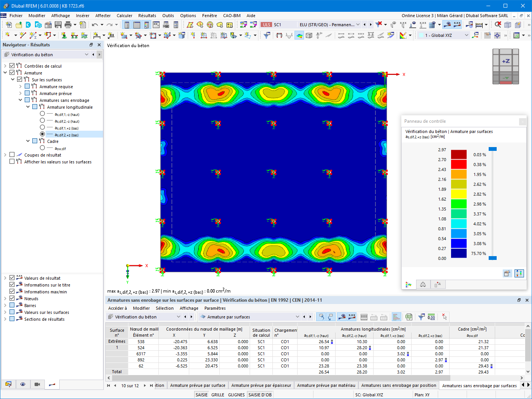Open the Fichier menu
Screen dimensions: 532x399
pos(16,16)
